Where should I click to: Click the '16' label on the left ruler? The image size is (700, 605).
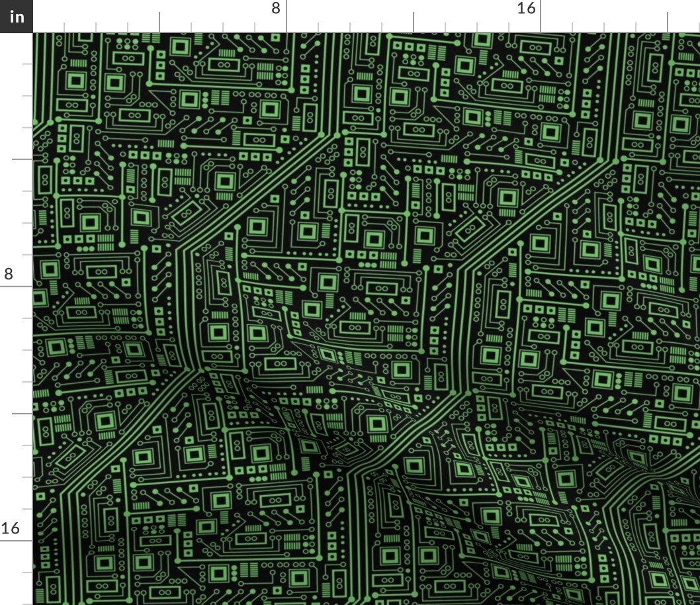coord(11,529)
